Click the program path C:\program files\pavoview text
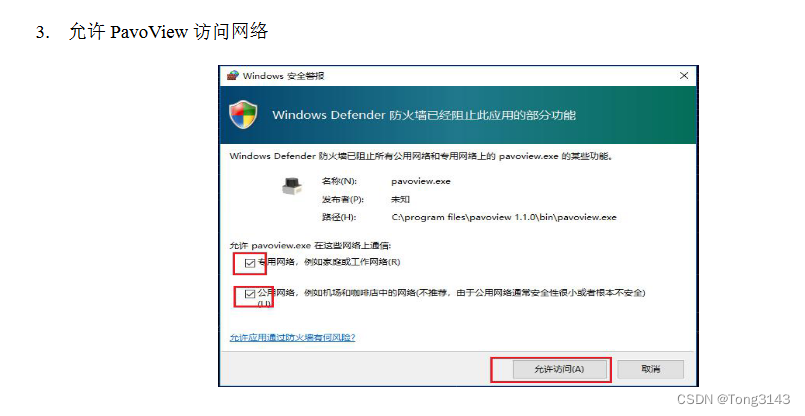805x416 pixels. tap(504, 217)
